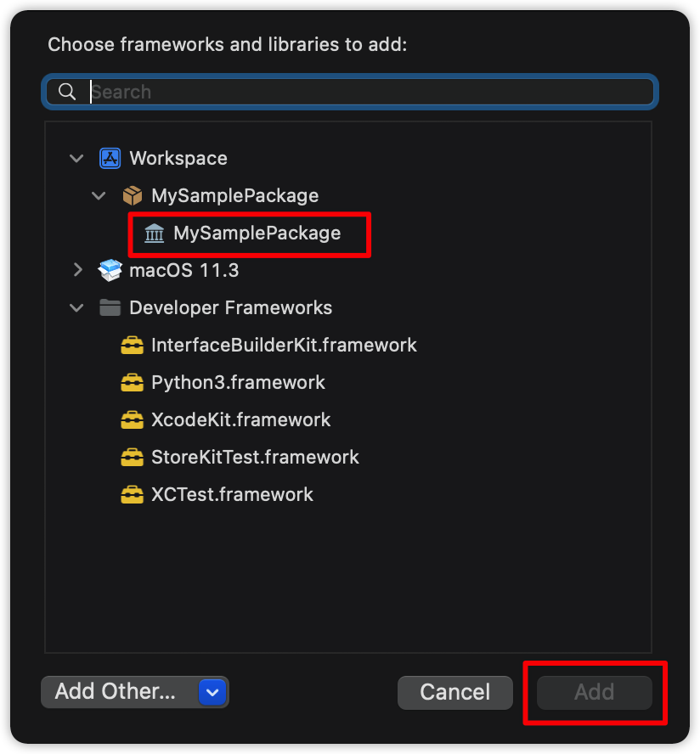Open the Add Other dropdown arrow
The image size is (700, 754).
click(x=212, y=692)
